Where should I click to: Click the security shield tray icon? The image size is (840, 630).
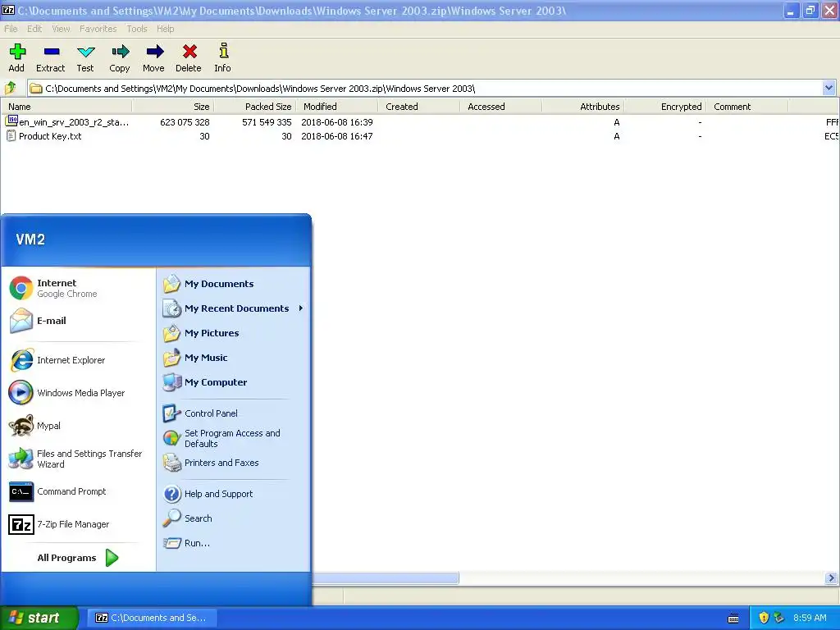pyautogui.click(x=764, y=618)
